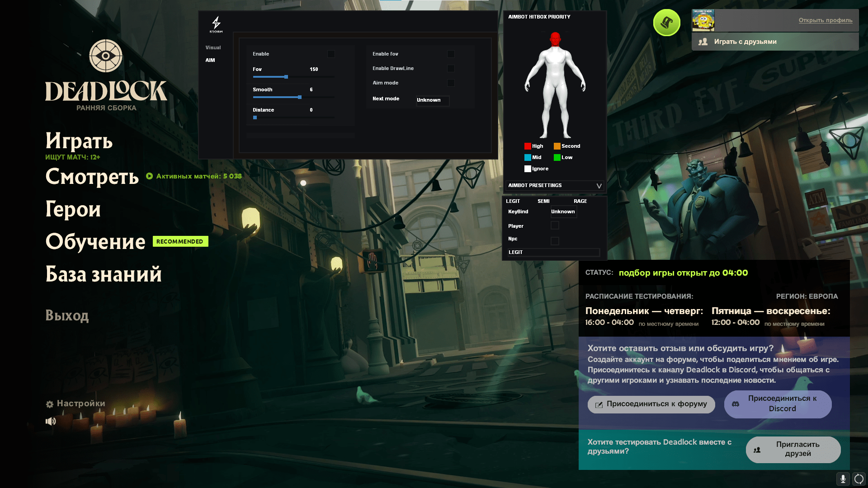The height and width of the screenshot is (488, 868).
Task: Click the friends icon beside Играть с друзьями
Action: [x=703, y=42]
